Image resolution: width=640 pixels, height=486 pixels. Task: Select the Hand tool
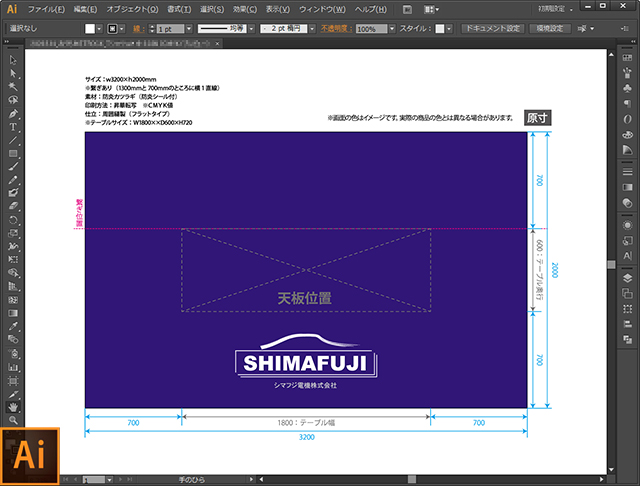[x=13, y=406]
